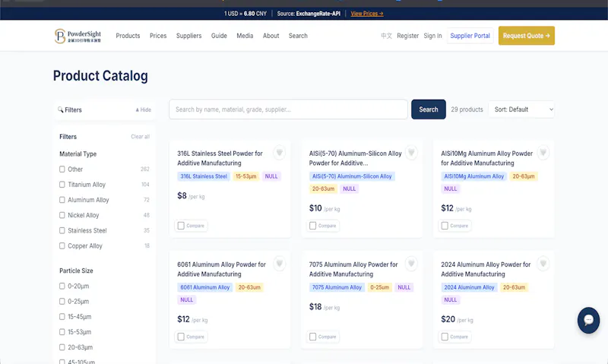Click the Sign In link
The height and width of the screenshot is (364, 608).
[x=432, y=36]
